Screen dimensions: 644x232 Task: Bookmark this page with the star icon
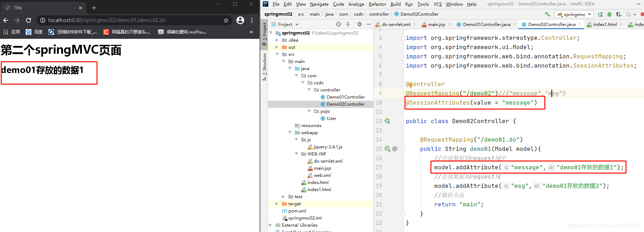pyautogui.click(x=226, y=20)
